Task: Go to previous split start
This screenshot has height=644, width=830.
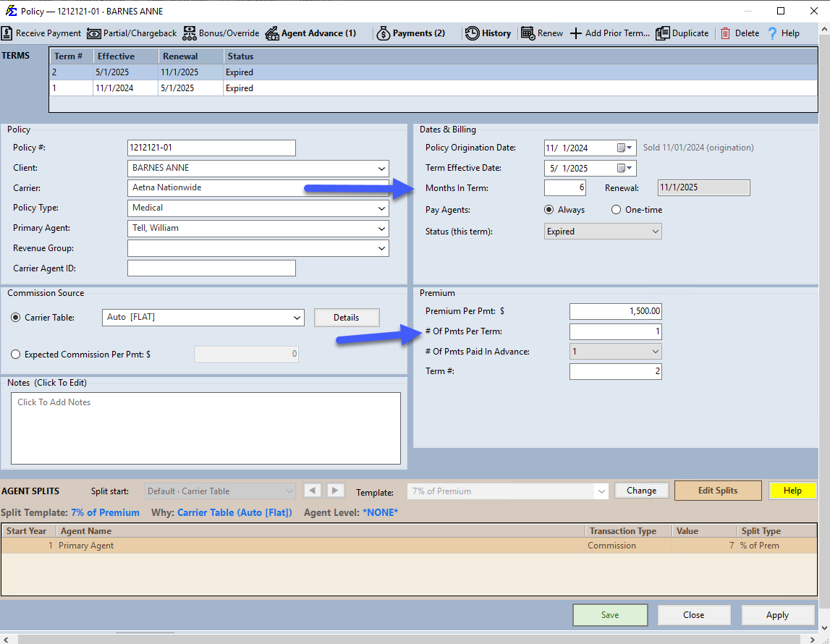Action: 313,491
